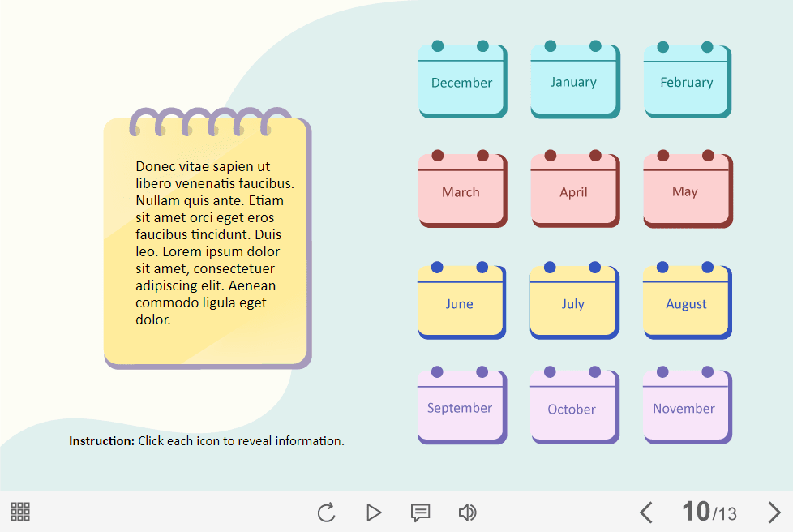Click the March calendar icon
Screen dimensions: 793x532
pyautogui.click(x=462, y=191)
